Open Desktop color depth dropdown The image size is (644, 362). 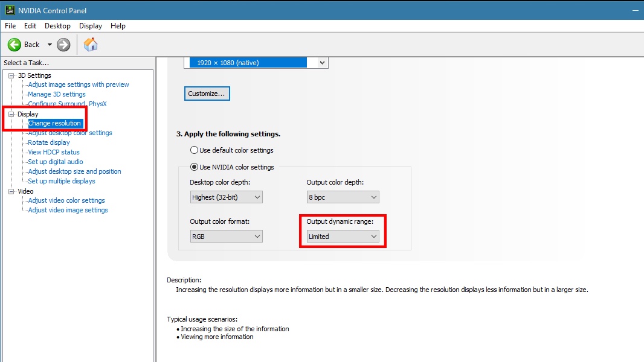point(227,197)
